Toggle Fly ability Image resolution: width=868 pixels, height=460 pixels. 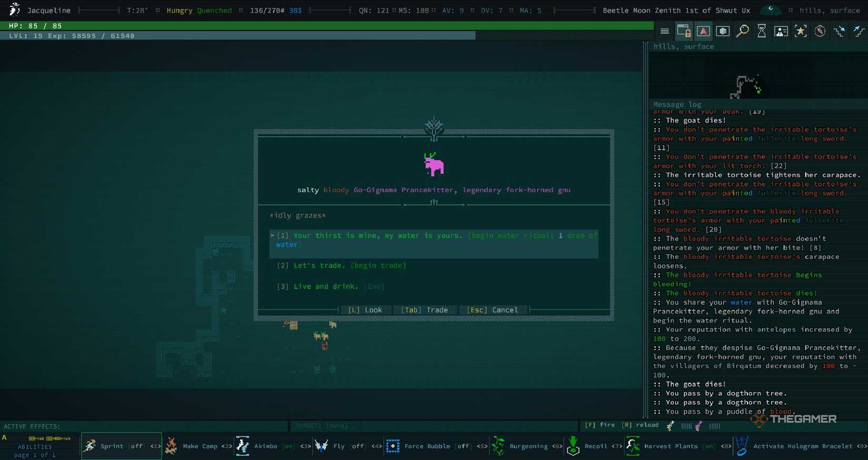(x=347, y=446)
